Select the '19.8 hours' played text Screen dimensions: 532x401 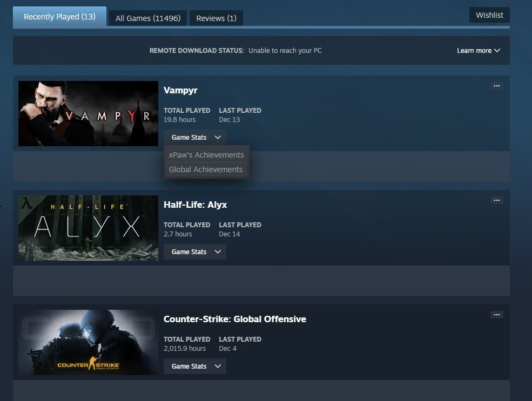coord(179,120)
